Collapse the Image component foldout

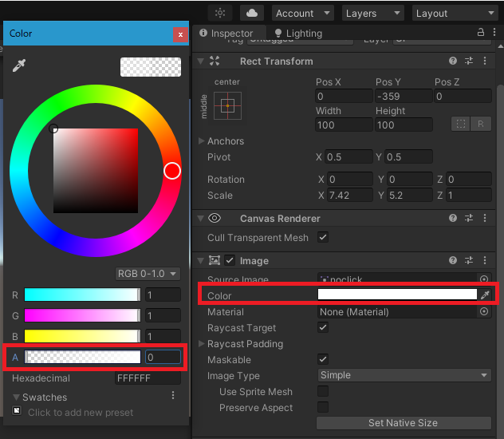tap(201, 260)
